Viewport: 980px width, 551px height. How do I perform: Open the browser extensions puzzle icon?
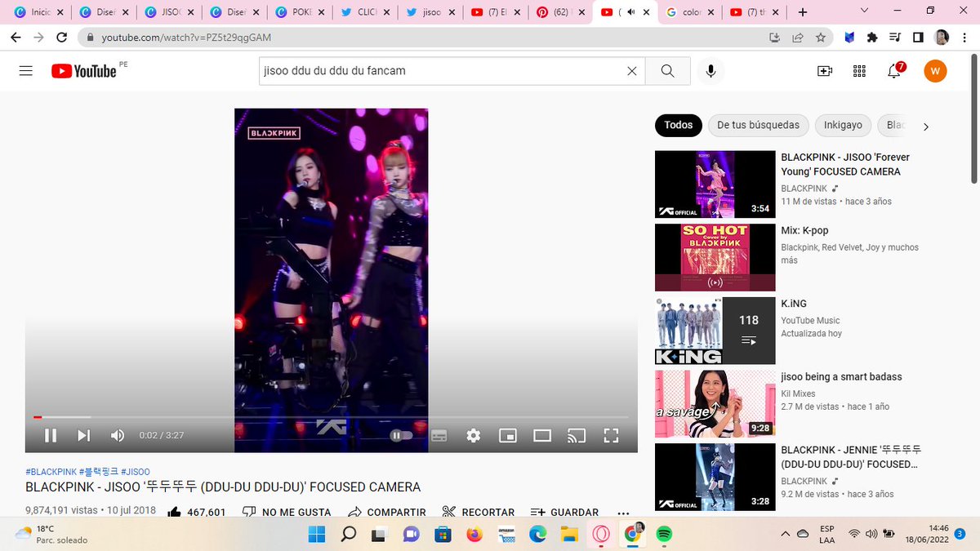[x=872, y=38]
